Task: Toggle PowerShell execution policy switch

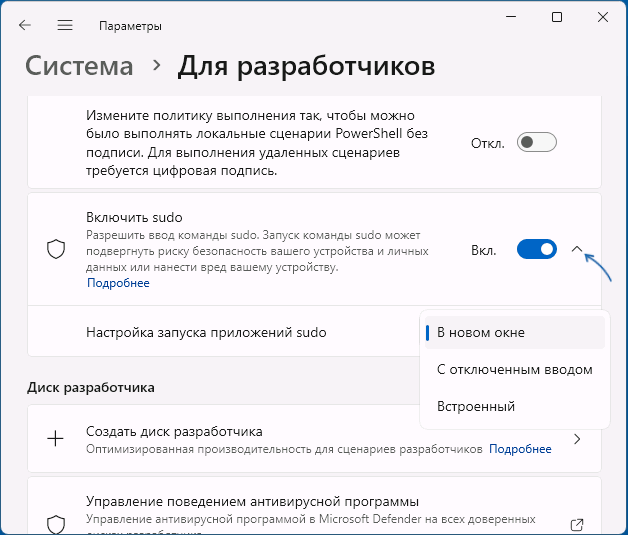Action: click(x=537, y=142)
